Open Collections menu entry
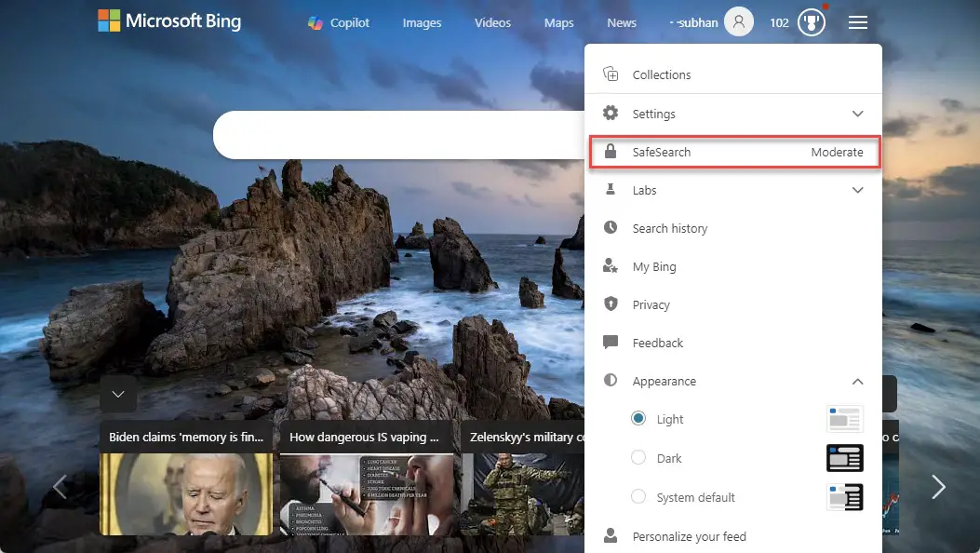The width and height of the screenshot is (980, 553). tap(733, 74)
